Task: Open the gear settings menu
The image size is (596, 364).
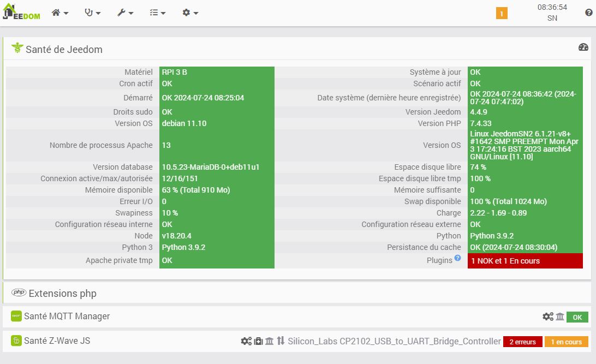Action: [x=190, y=13]
